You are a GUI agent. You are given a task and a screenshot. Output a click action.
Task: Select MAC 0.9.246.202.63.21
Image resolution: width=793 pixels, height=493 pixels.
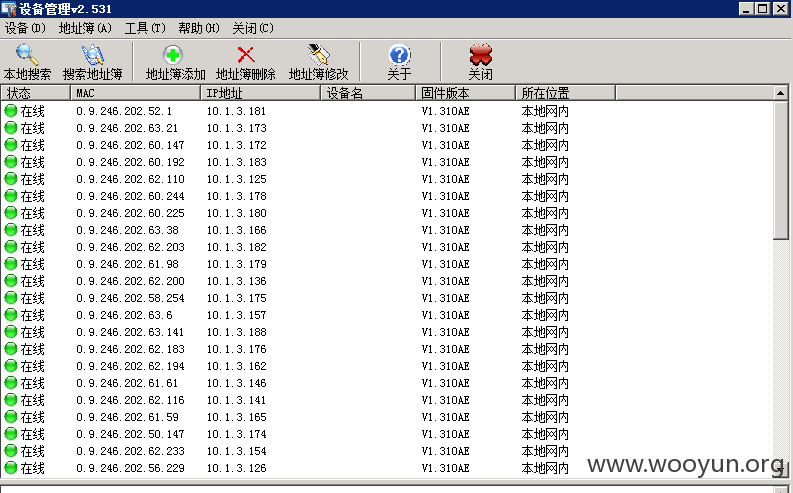127,128
